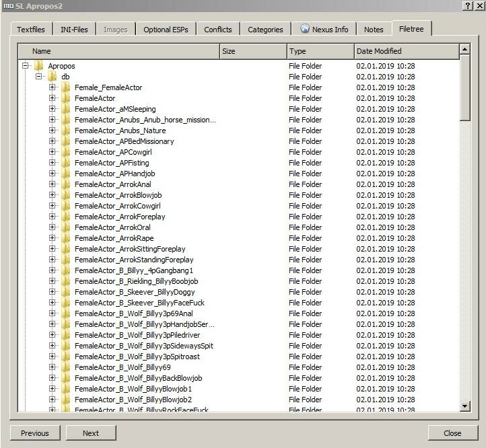Sort by the Size column header
This screenshot has height=448, width=486.
(254, 51)
